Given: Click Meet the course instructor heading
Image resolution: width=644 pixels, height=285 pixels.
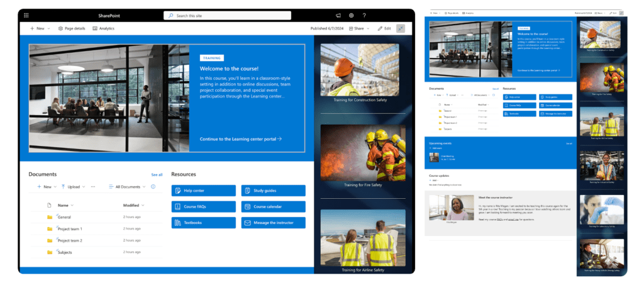Looking at the screenshot, I should coord(496,198).
